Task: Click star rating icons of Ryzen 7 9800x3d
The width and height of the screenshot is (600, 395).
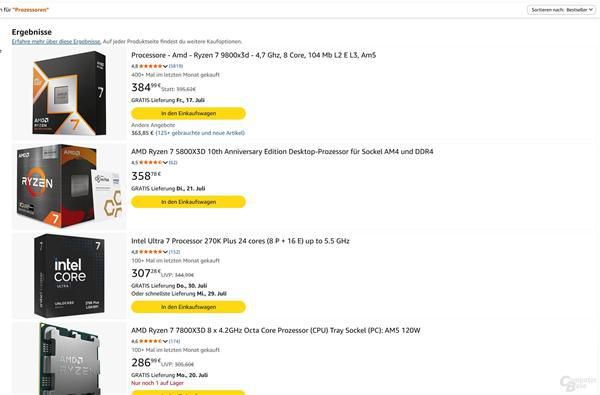Action: coord(151,66)
